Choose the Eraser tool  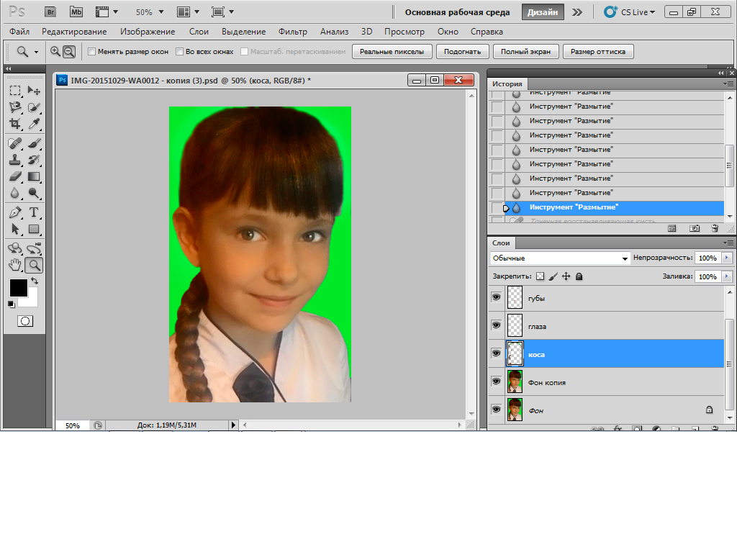tap(15, 176)
